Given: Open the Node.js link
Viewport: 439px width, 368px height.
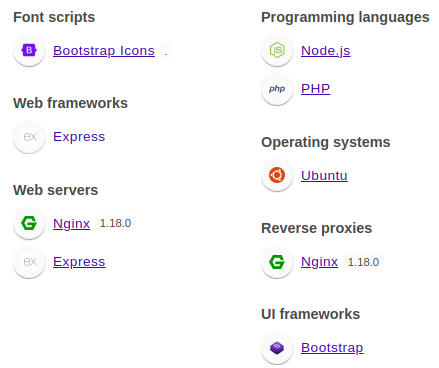Looking at the screenshot, I should [326, 51].
